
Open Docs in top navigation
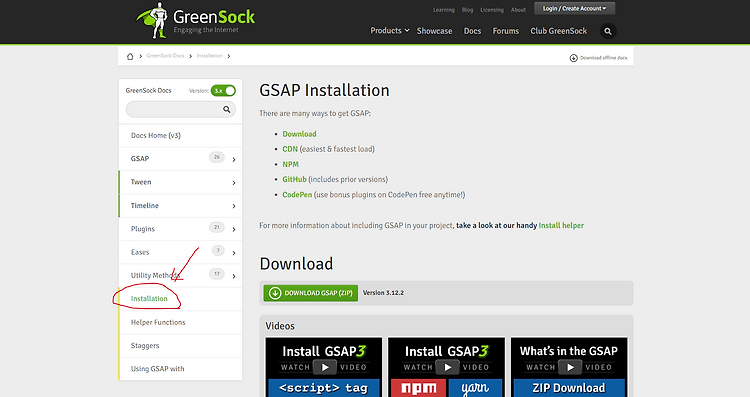[472, 31]
